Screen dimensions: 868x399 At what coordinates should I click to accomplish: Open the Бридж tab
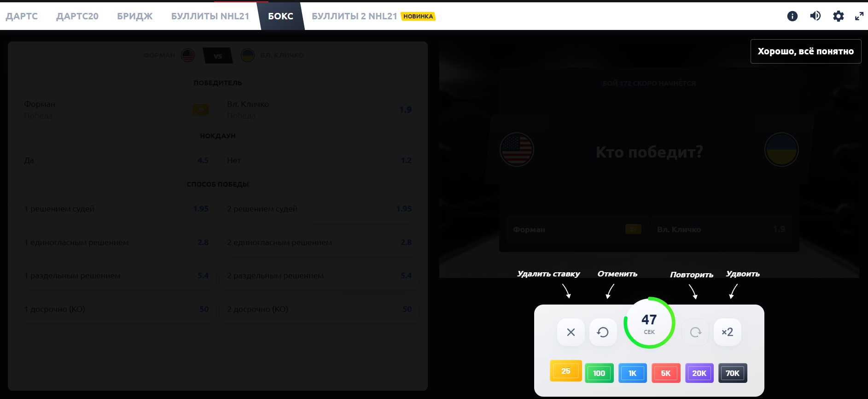[134, 16]
